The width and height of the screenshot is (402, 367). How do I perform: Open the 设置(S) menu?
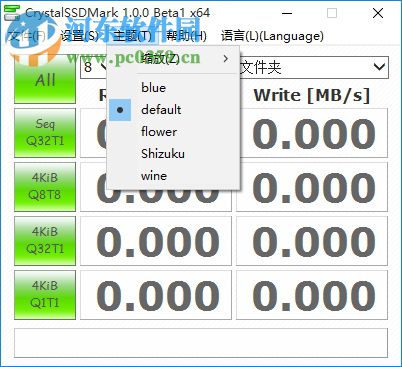click(x=80, y=36)
